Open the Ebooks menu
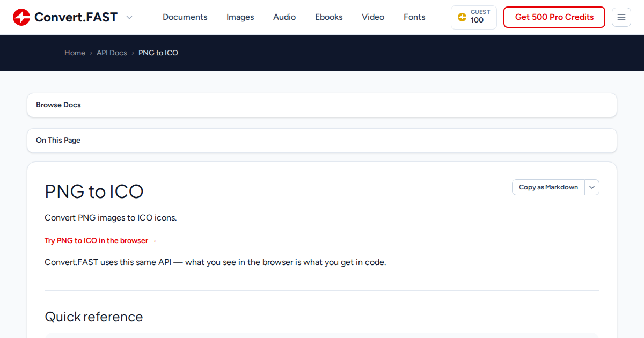Image resolution: width=644 pixels, height=338 pixels. pyautogui.click(x=329, y=17)
